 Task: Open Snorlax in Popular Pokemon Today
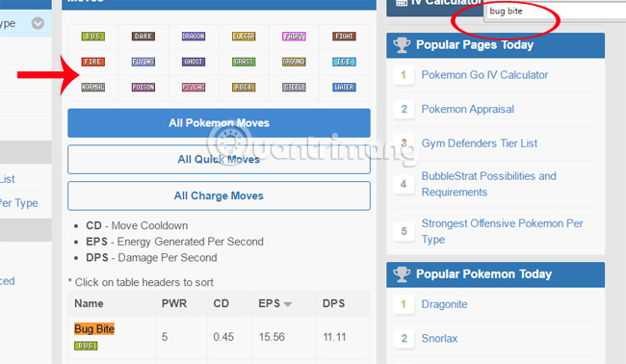439,338
